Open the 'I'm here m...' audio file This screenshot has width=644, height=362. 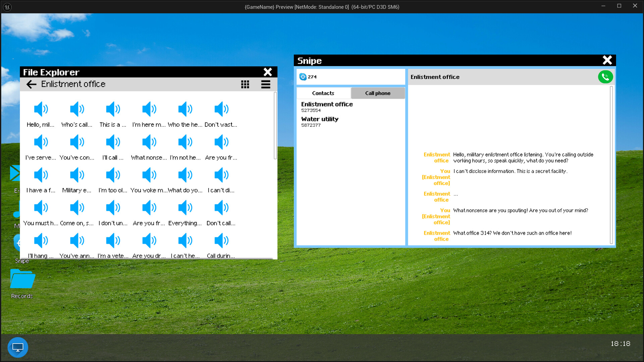(149, 114)
